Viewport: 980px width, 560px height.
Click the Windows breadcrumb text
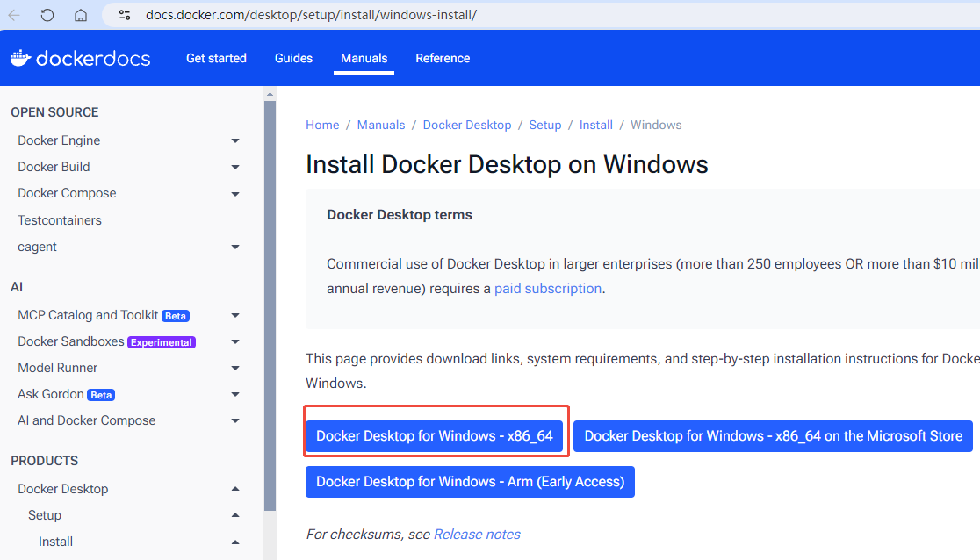[x=656, y=125]
